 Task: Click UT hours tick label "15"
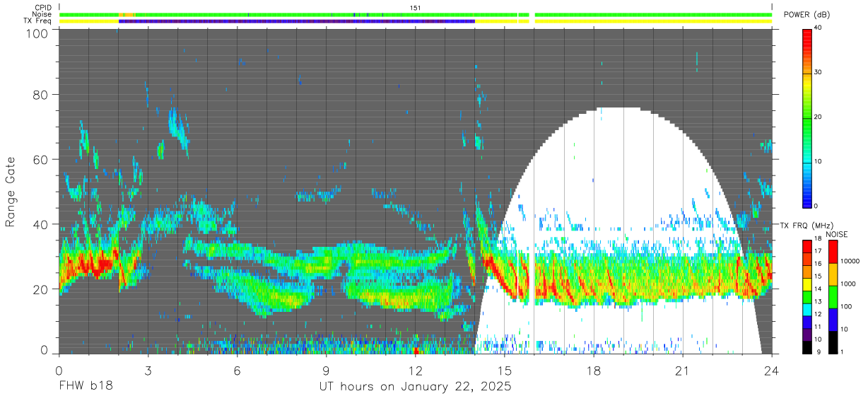coord(505,371)
